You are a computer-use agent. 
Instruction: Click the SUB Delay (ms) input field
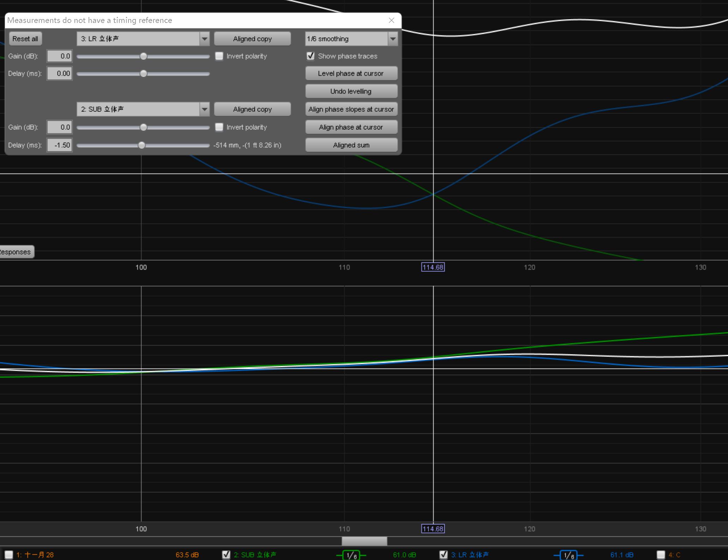click(60, 145)
